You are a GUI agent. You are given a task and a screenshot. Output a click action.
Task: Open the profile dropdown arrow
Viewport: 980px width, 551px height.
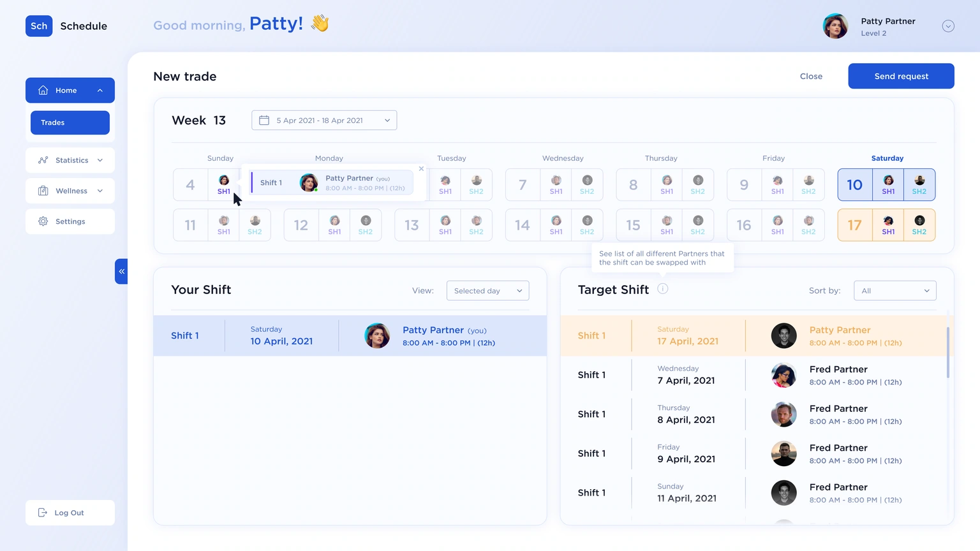[948, 26]
